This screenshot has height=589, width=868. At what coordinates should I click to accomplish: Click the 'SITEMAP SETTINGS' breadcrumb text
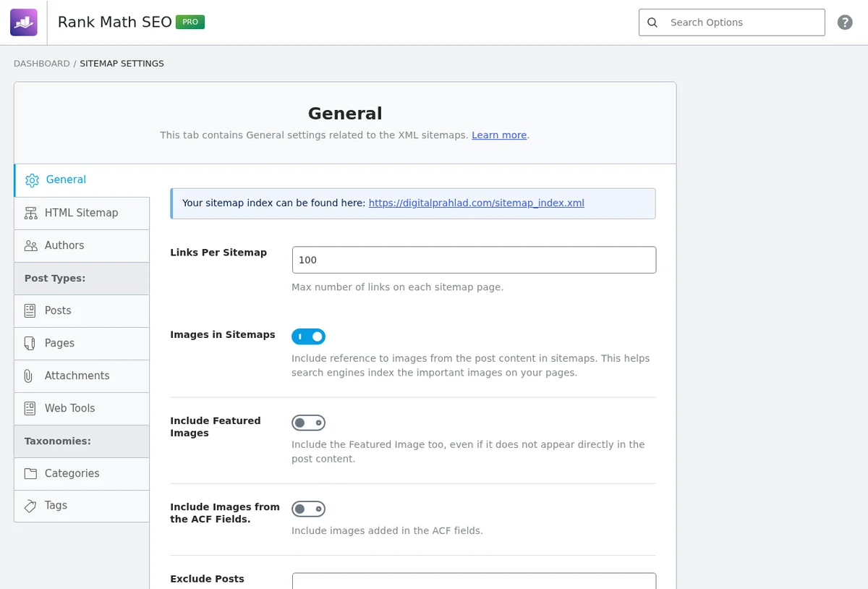coord(122,64)
